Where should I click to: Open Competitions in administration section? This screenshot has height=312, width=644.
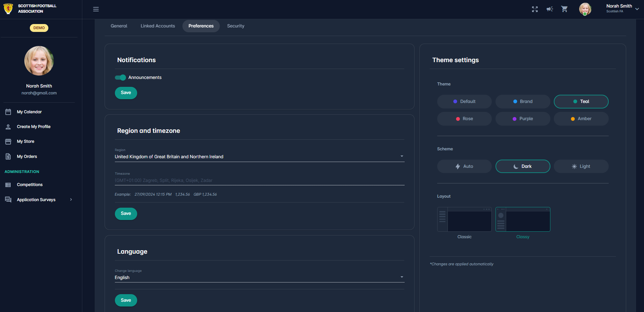pyautogui.click(x=29, y=185)
